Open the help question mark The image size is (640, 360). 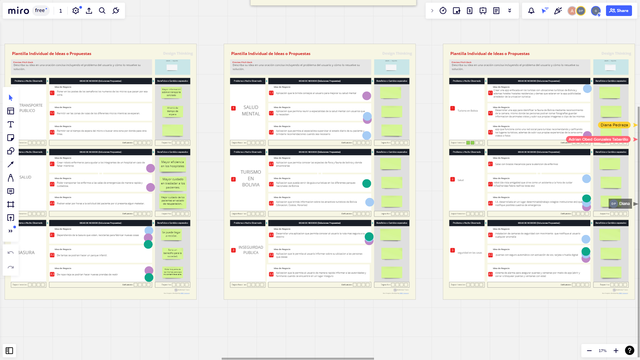tap(629, 351)
